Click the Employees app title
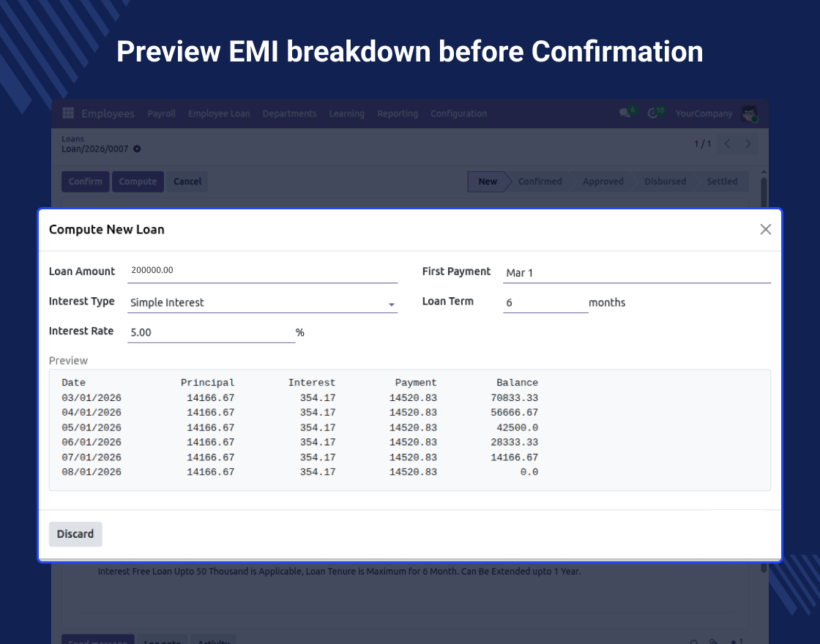Viewport: 820px width, 644px height. (x=108, y=113)
